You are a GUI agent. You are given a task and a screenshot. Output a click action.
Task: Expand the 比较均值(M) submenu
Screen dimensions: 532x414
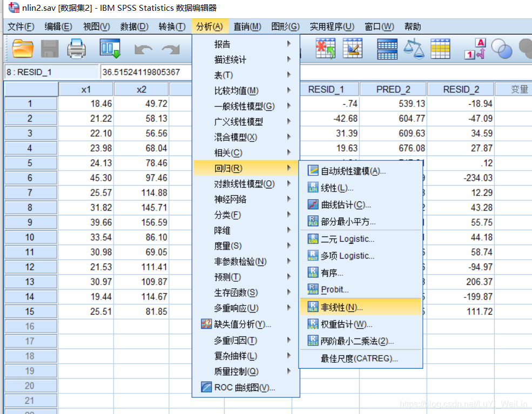pos(246,91)
